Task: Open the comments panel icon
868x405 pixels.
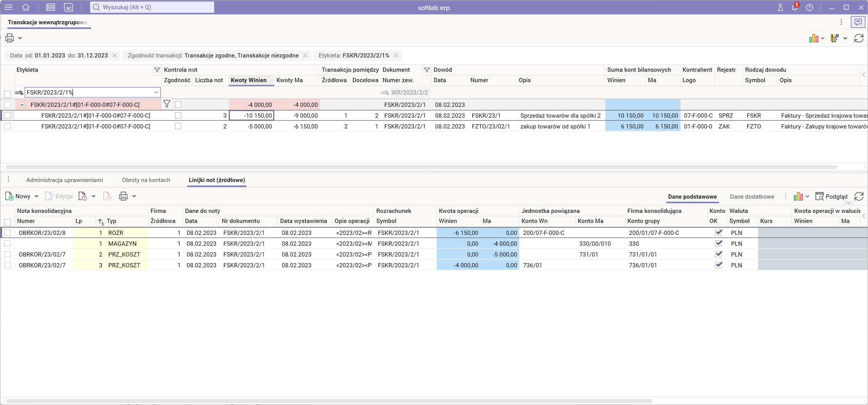Action: point(858,22)
